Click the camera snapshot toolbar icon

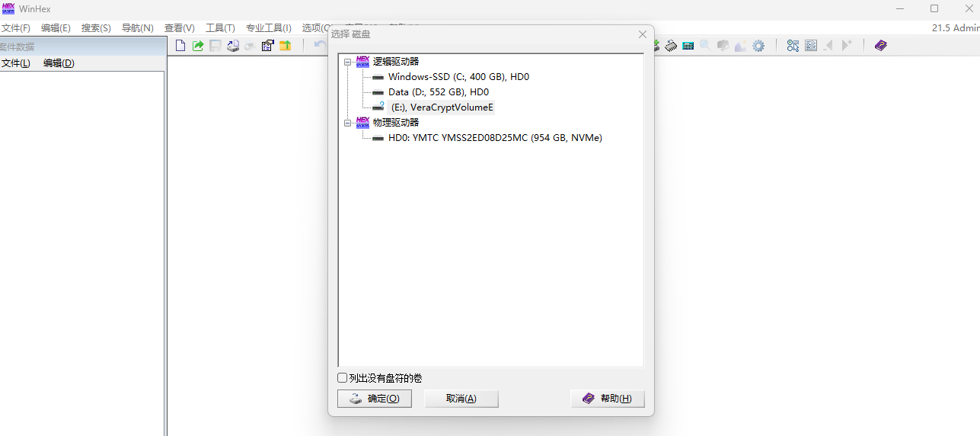coord(723,46)
